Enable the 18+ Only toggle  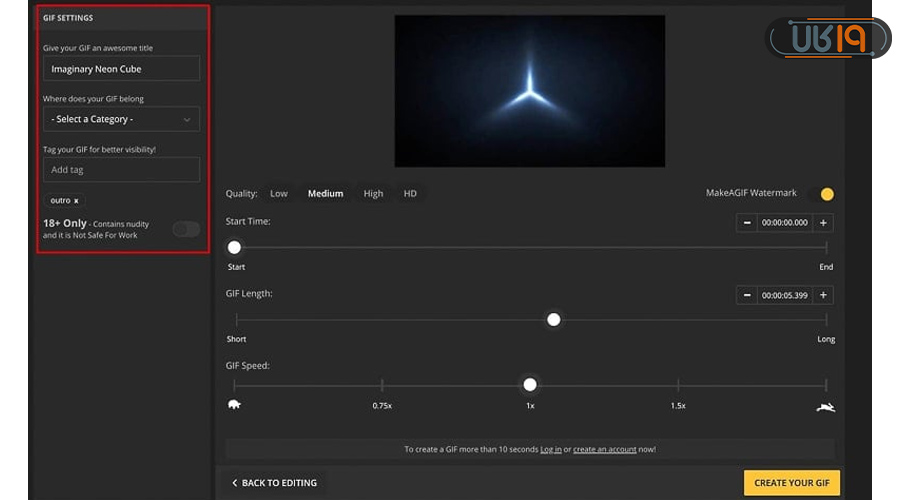(186, 229)
